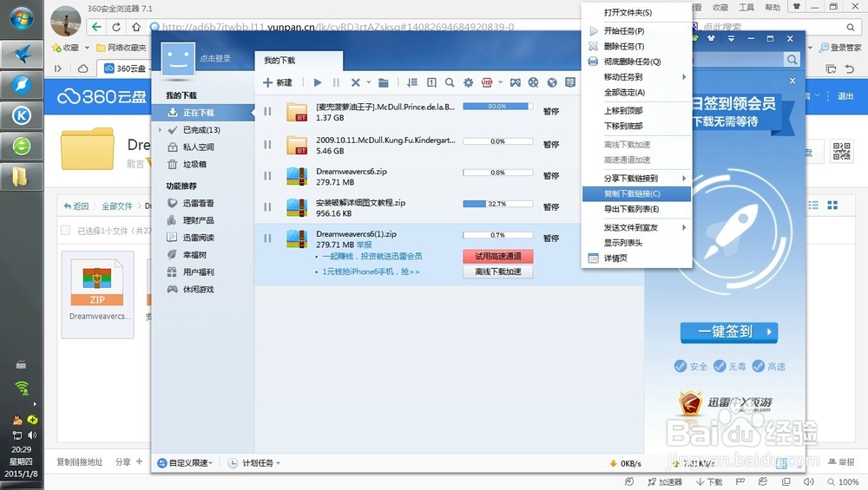Click the 新建 new task button
This screenshot has width=868, height=490.
click(x=278, y=83)
